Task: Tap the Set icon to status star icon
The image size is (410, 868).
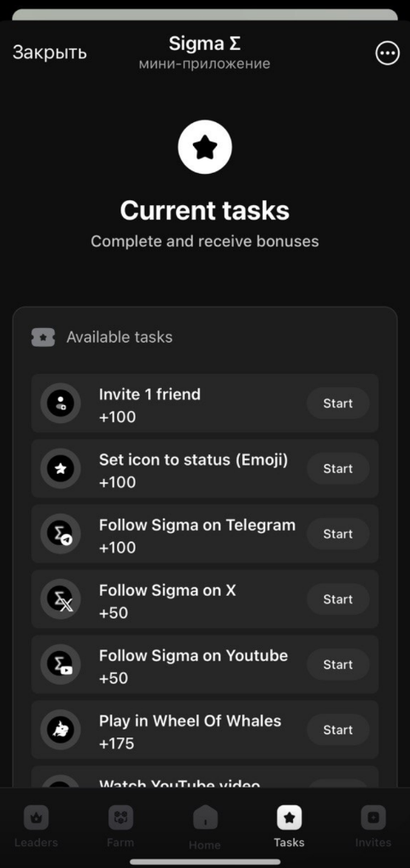Action: [x=60, y=468]
